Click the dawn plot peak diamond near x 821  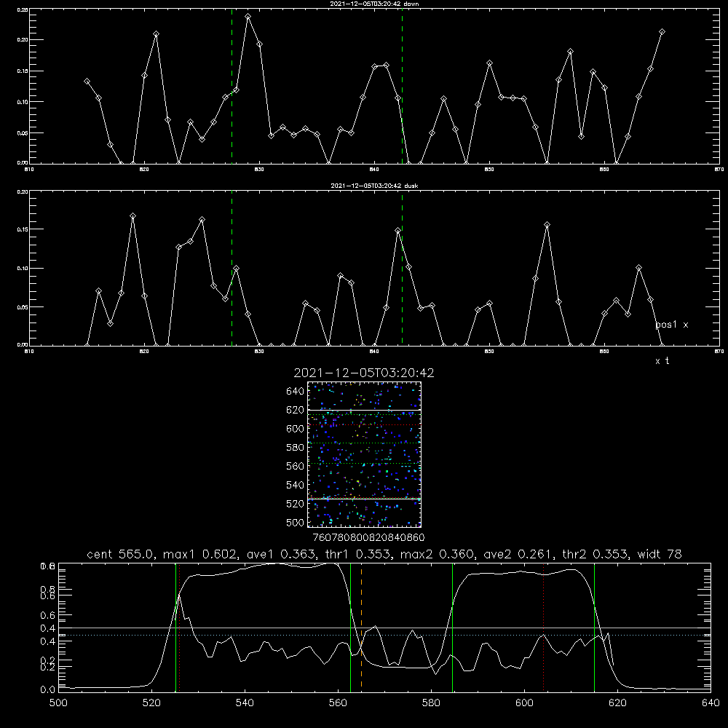pos(156,34)
